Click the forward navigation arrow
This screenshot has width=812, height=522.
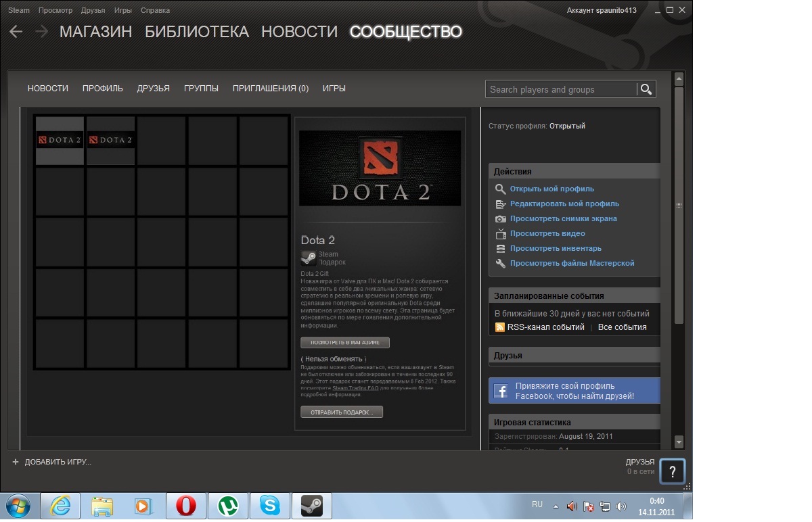[x=42, y=32]
